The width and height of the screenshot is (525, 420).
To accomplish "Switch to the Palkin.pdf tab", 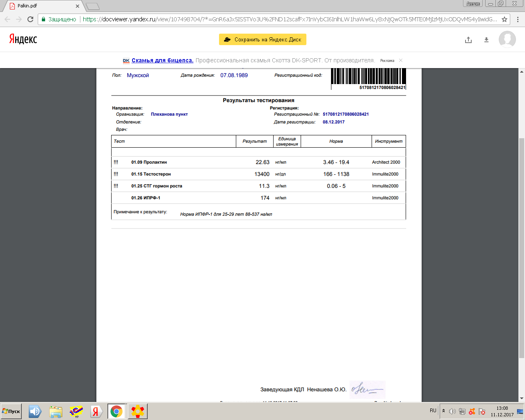I will [41, 6].
